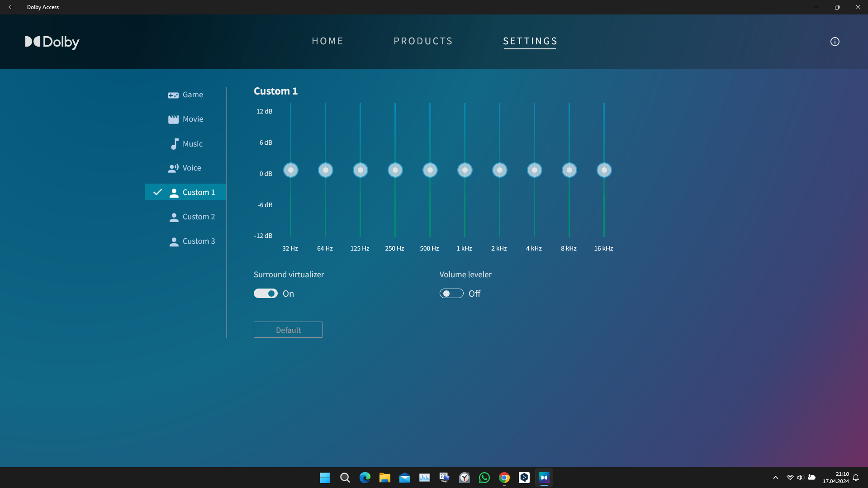Image resolution: width=868 pixels, height=488 pixels.
Task: Select the Custom 1 profile
Action: 185,192
